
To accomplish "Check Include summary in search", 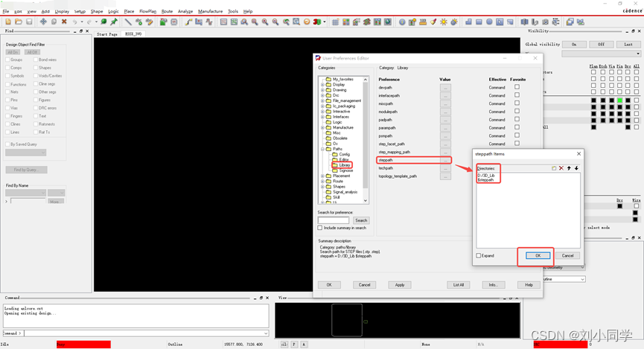I will point(321,228).
